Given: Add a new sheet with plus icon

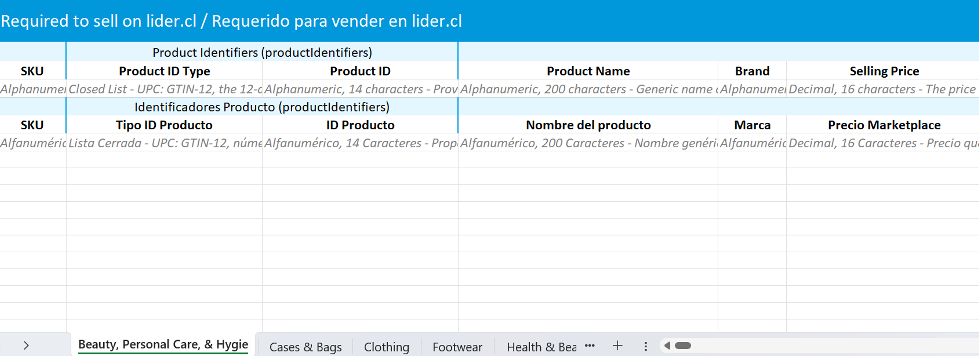Looking at the screenshot, I should 617,346.
